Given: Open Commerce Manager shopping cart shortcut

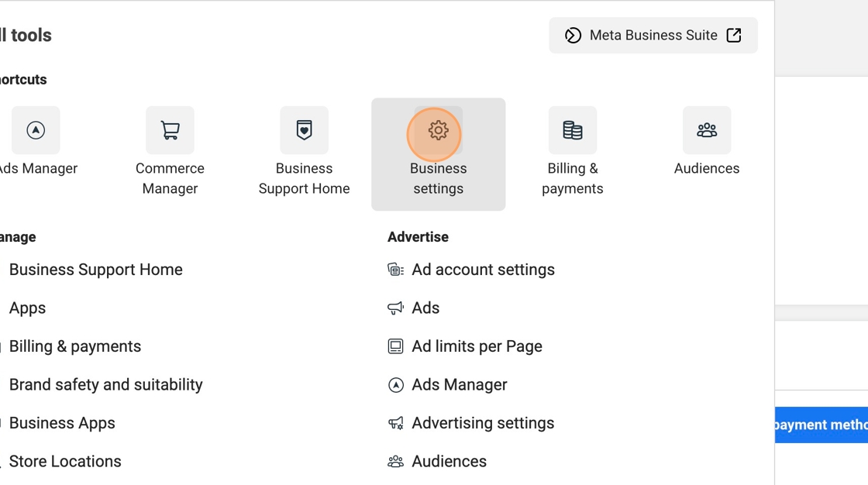Looking at the screenshot, I should [170, 130].
